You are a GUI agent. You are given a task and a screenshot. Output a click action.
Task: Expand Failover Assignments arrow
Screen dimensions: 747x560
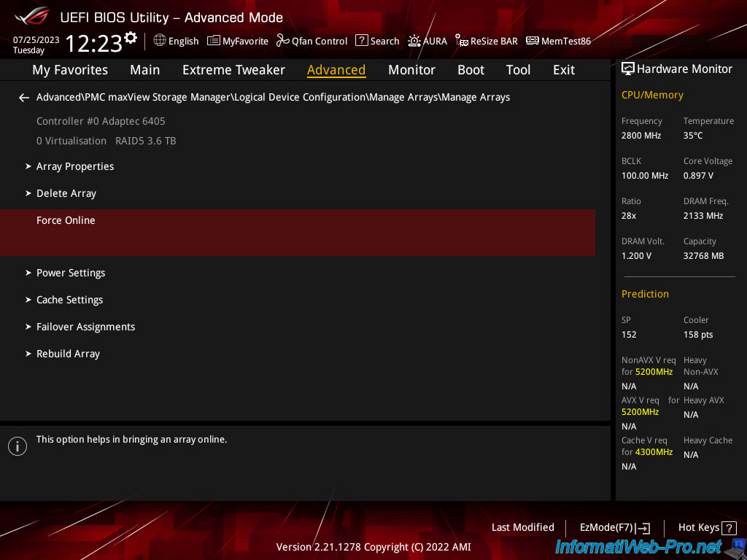[x=28, y=327]
